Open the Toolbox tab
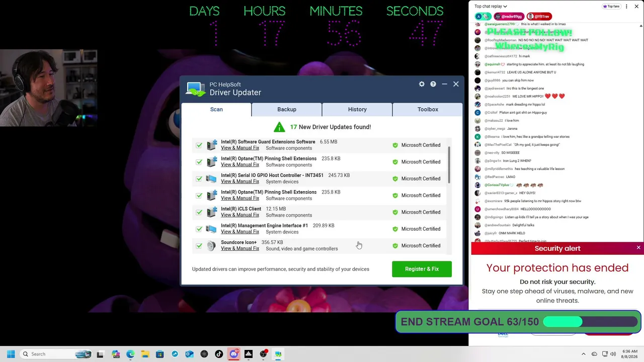This screenshot has width=644, height=362. tap(428, 109)
